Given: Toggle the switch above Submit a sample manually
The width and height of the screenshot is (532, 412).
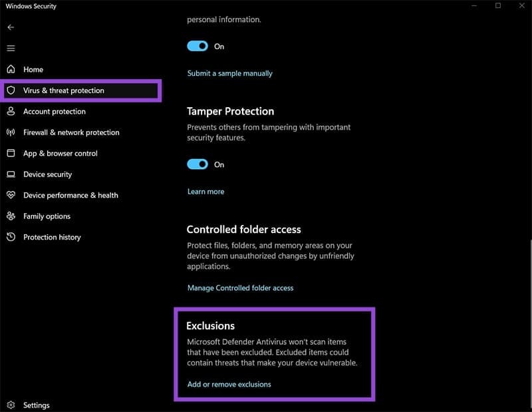Looking at the screenshot, I should point(198,46).
